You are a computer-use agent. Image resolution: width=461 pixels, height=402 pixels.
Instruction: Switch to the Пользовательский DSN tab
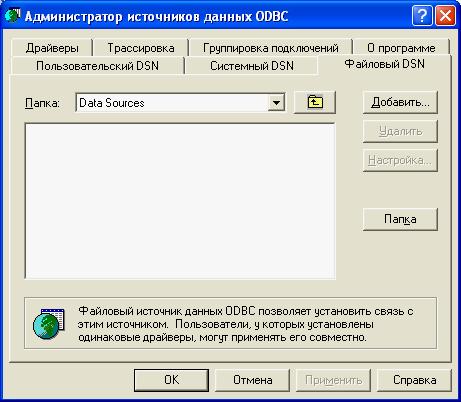click(x=97, y=65)
